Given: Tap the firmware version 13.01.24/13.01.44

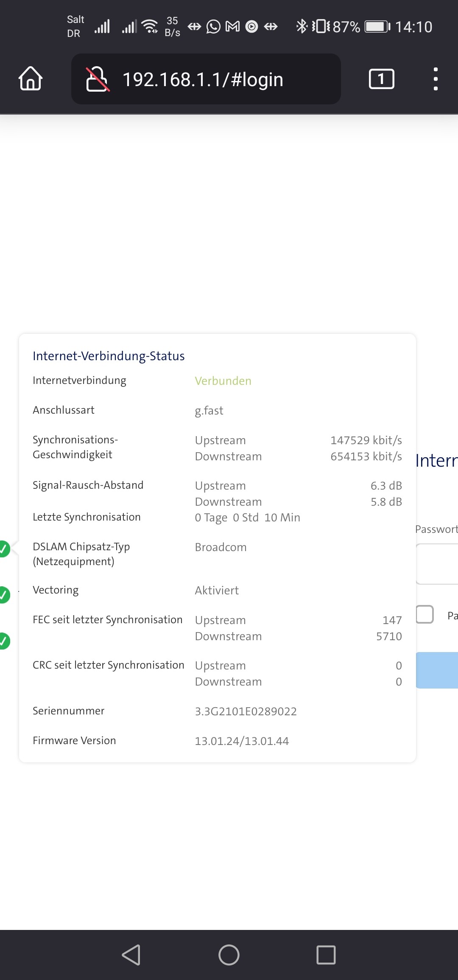Looking at the screenshot, I should [242, 741].
